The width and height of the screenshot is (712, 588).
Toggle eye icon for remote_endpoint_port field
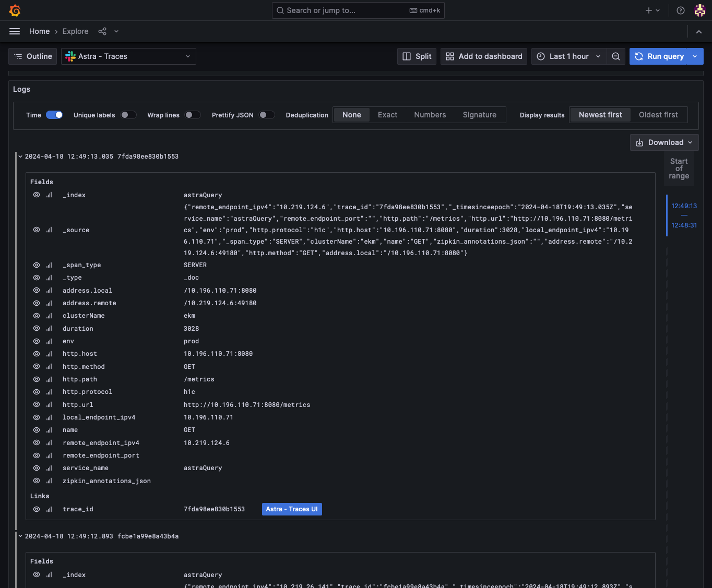[37, 455]
